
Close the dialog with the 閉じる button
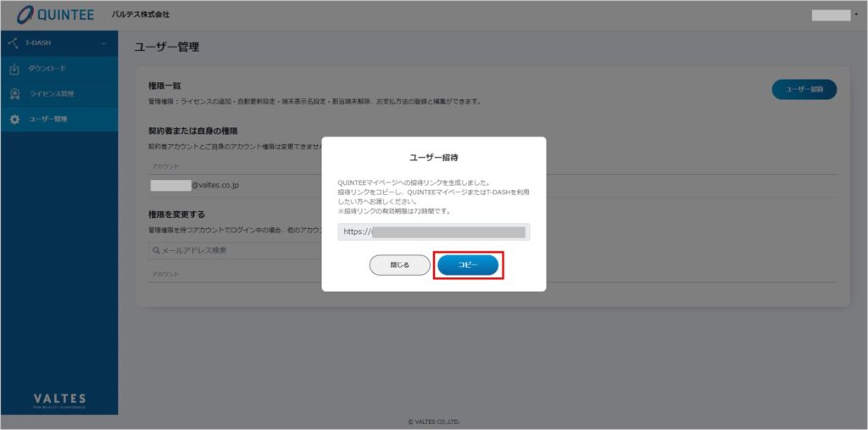point(399,265)
